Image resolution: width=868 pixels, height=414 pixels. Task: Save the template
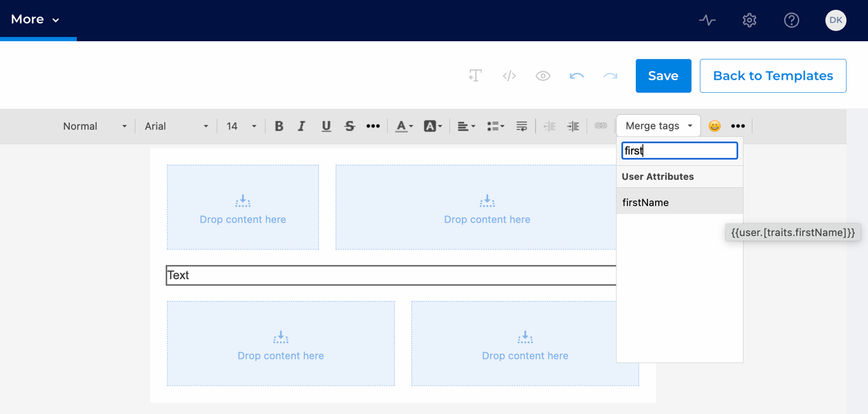click(663, 76)
